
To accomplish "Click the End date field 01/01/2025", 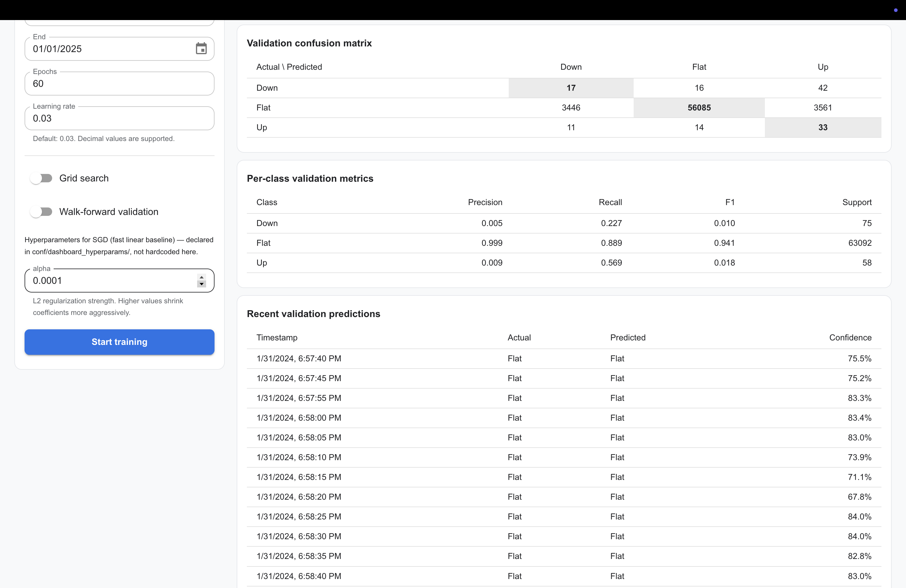I will (x=119, y=49).
